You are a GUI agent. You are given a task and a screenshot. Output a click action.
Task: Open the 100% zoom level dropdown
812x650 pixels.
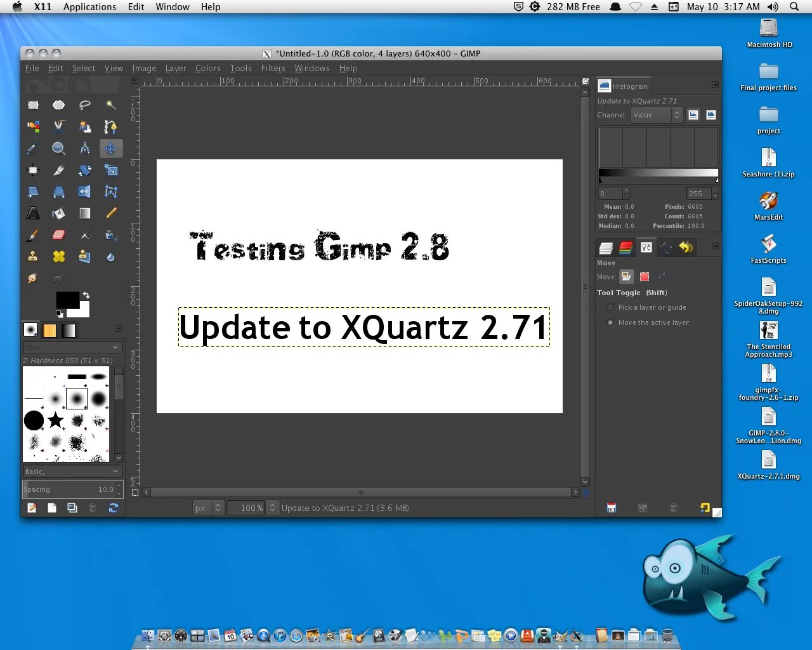point(273,508)
